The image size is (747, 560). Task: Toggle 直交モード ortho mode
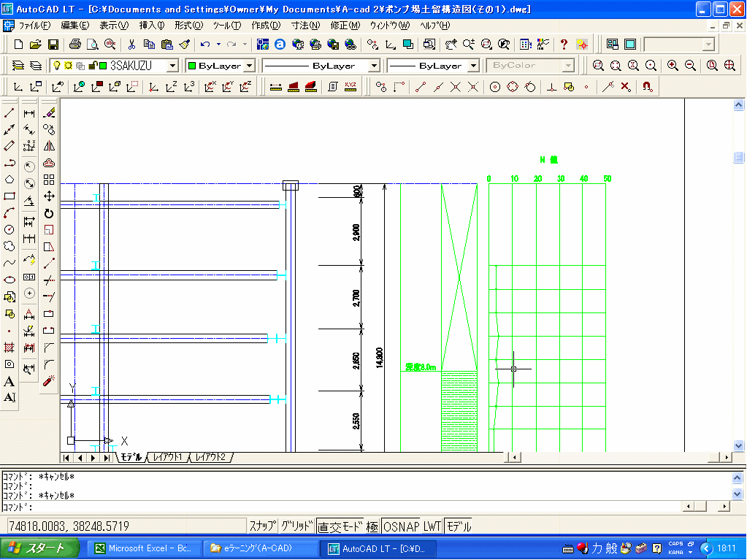click(340, 526)
